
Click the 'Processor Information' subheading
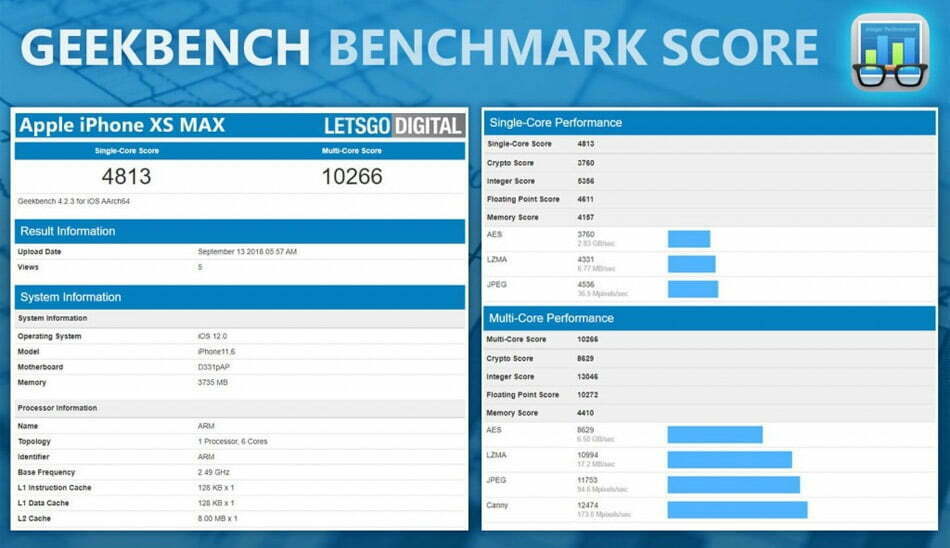pos(58,408)
